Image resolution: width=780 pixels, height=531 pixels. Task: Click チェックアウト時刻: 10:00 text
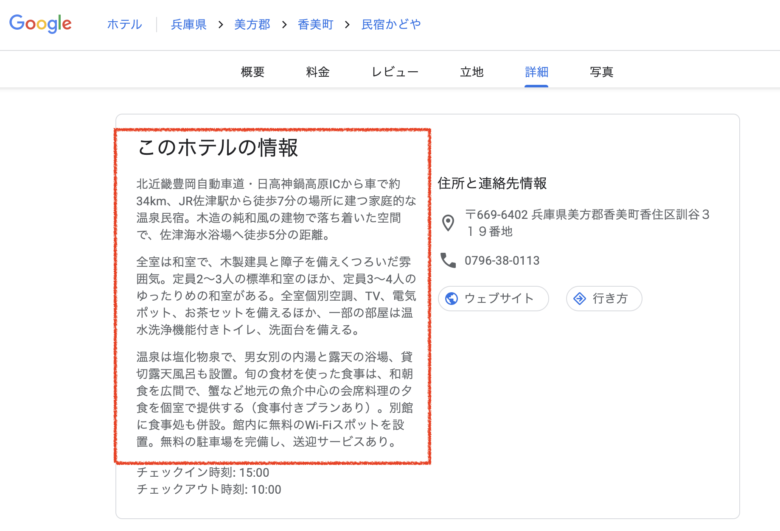click(209, 490)
